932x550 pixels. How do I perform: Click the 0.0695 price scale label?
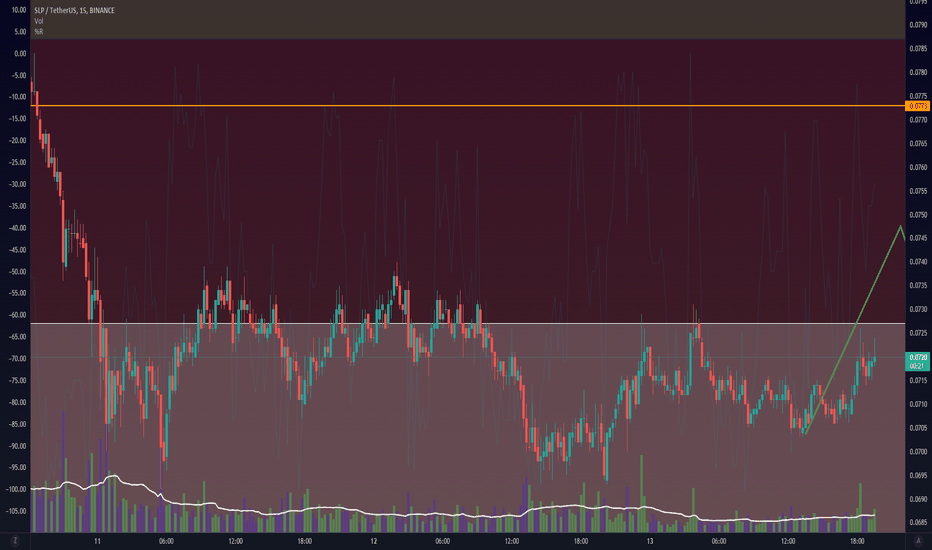coord(918,475)
